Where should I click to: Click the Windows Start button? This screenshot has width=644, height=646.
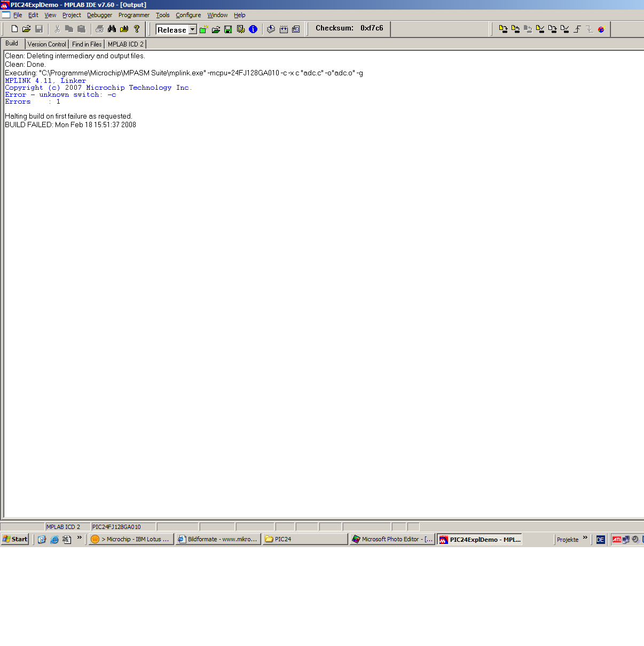coord(15,539)
